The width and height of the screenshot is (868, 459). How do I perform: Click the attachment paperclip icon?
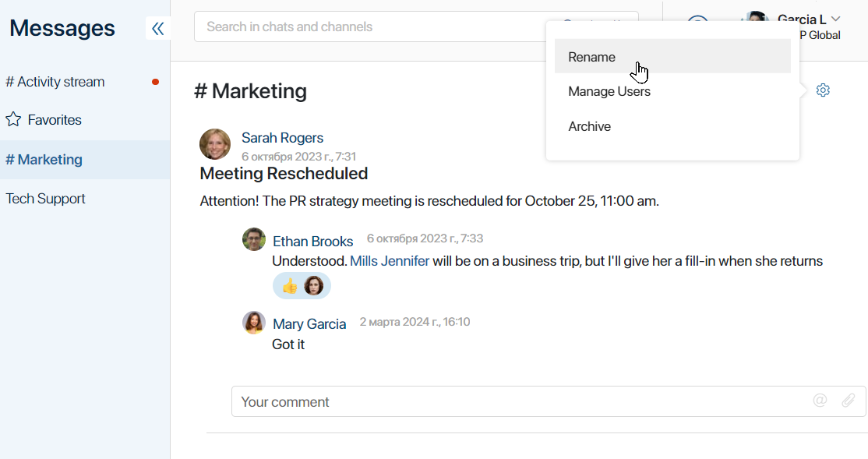pos(848,401)
